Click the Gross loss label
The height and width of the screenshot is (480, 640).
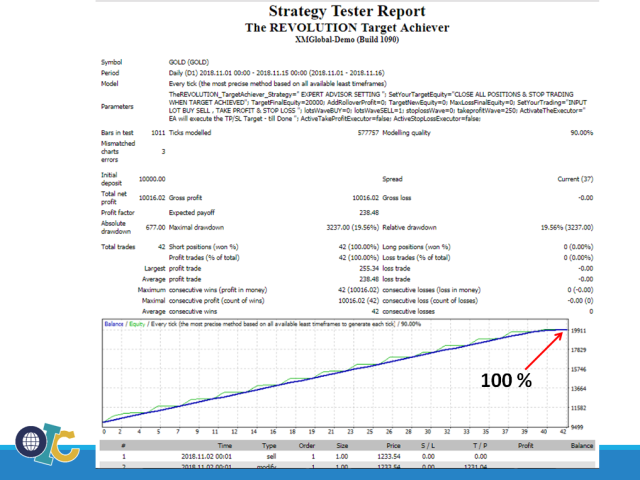[397, 198]
